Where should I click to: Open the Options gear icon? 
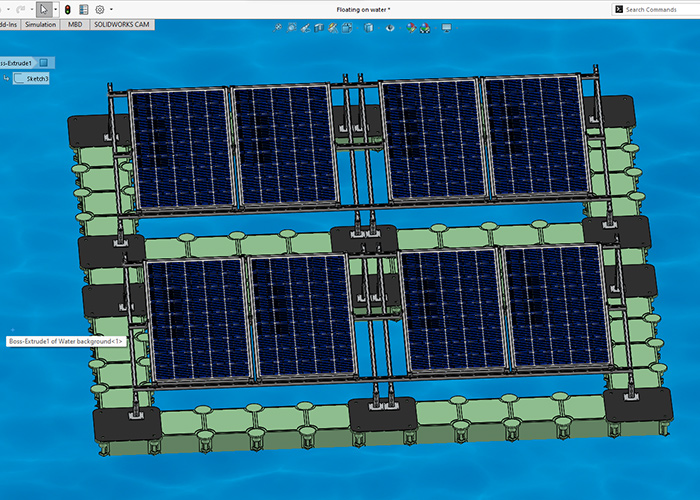(x=100, y=9)
